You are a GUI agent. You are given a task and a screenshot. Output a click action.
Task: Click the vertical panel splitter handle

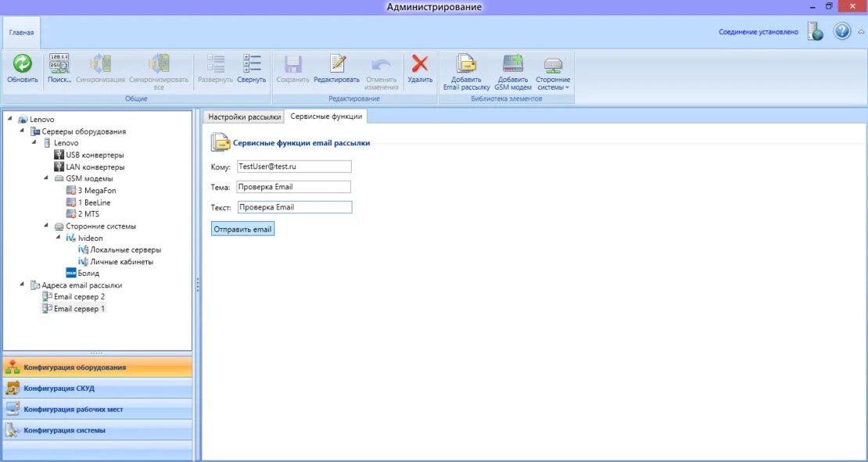tap(197, 285)
